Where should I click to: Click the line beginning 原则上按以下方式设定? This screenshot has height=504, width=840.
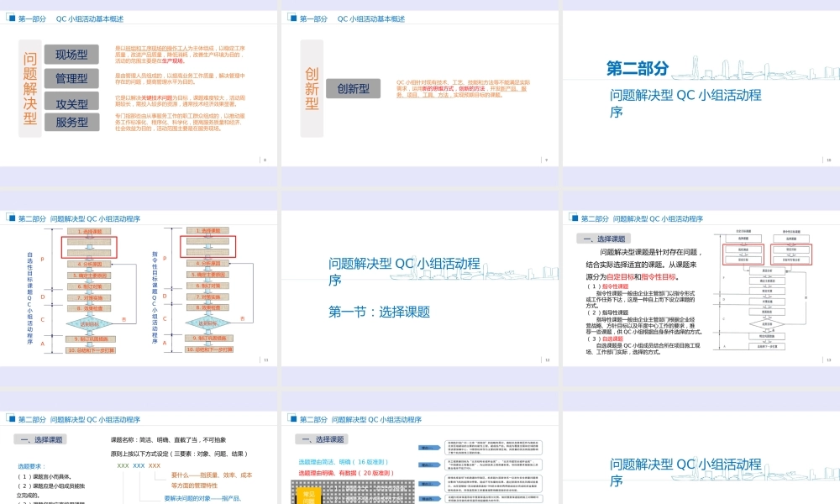tap(180, 454)
